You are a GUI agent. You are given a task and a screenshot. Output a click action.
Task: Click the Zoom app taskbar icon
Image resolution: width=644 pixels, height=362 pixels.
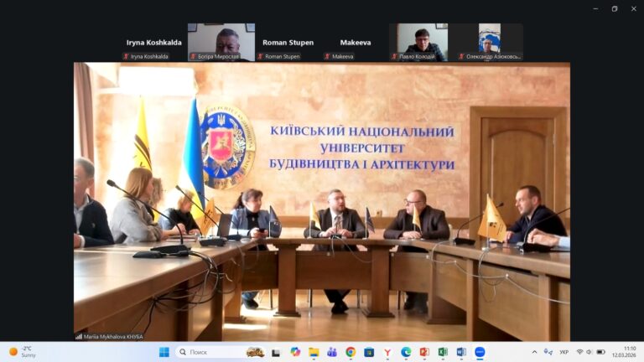(x=480, y=352)
